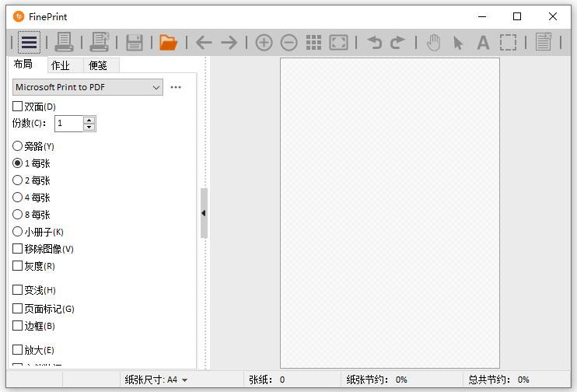Select the text tool letter A
577x392 pixels.
click(483, 43)
